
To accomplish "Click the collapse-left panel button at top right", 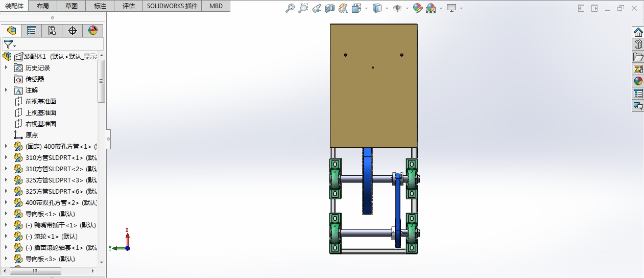I will click(581, 8).
